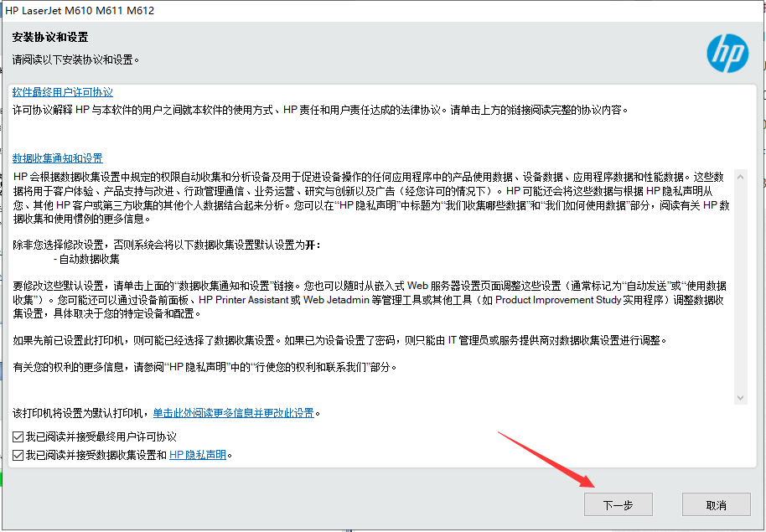Click the text 该打印机将设置为默认打印机
Image resolution: width=766 pixels, height=532 pixels.
80,413
